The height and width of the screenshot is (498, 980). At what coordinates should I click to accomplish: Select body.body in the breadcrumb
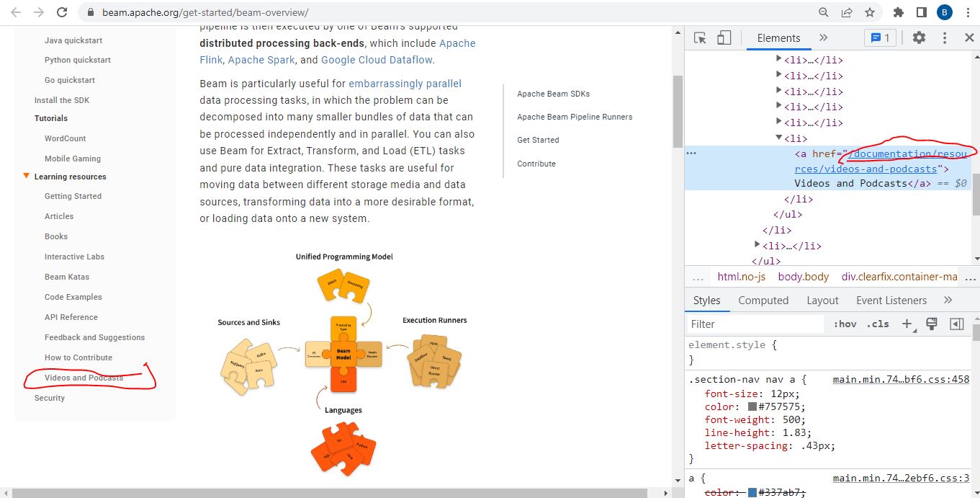pos(804,277)
